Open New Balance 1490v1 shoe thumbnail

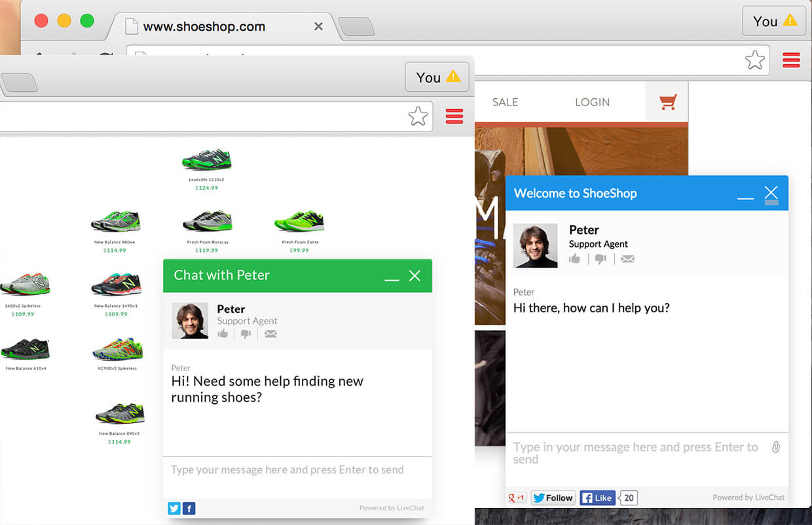pyautogui.click(x=116, y=284)
